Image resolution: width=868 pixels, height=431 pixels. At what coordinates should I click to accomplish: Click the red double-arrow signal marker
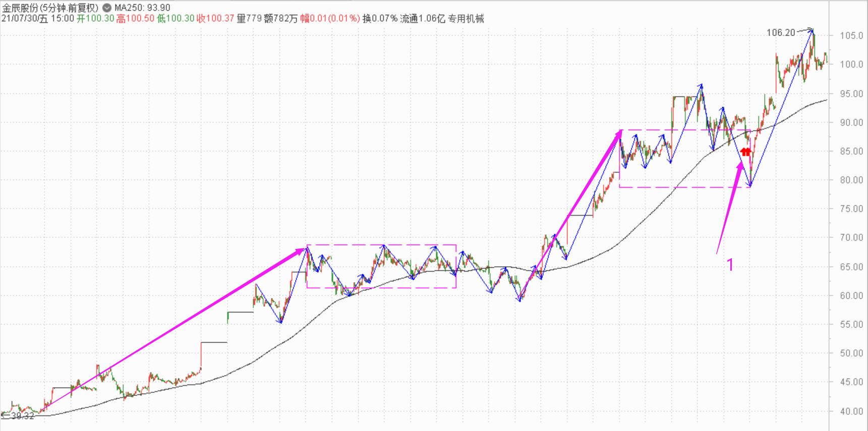coord(745,151)
